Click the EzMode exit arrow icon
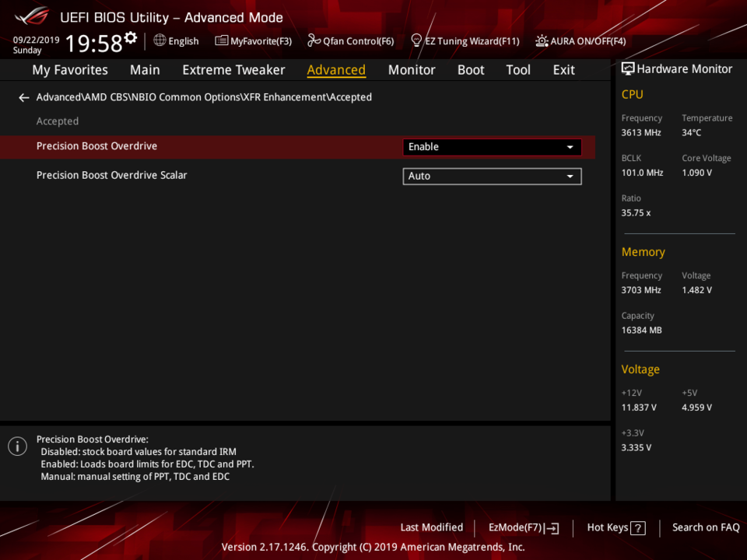Image resolution: width=747 pixels, height=560 pixels. pos(552,528)
